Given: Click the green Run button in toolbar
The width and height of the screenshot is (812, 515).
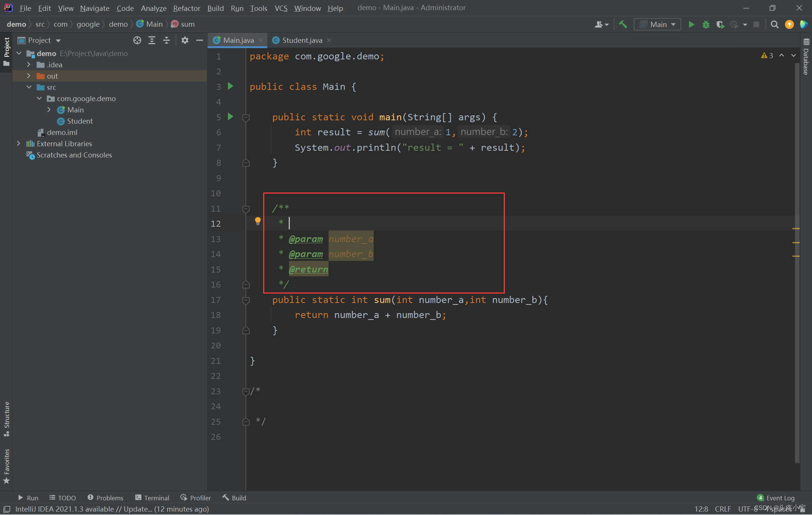Looking at the screenshot, I should point(691,24).
